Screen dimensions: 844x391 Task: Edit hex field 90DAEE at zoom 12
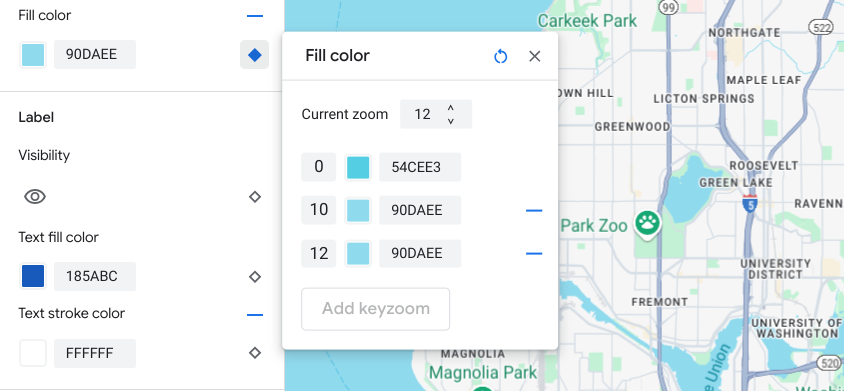(x=420, y=254)
